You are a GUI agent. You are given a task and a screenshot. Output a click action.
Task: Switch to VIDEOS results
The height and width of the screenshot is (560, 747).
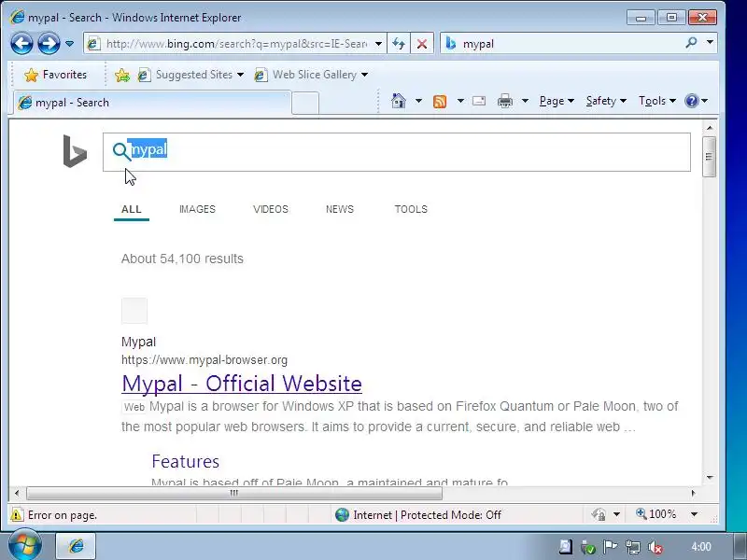tap(271, 209)
